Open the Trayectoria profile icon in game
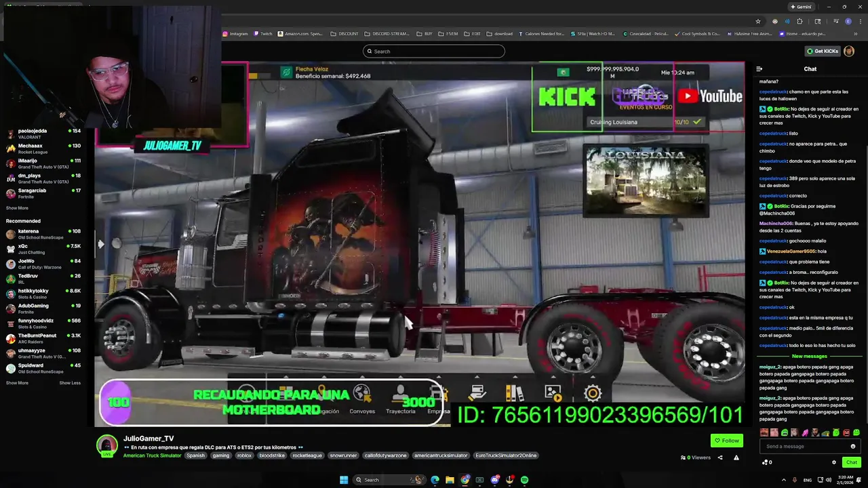Screen dimensions: 868x488 pyautogui.click(x=400, y=393)
